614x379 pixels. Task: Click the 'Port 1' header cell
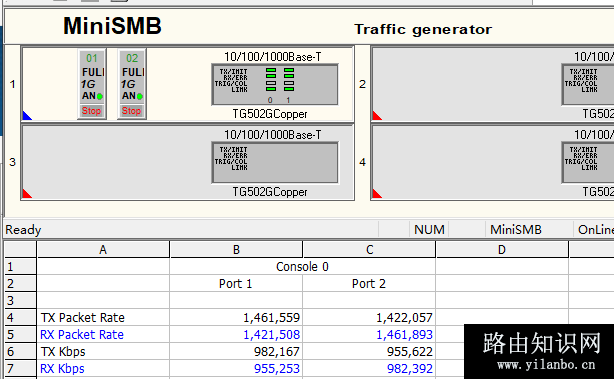(236, 283)
